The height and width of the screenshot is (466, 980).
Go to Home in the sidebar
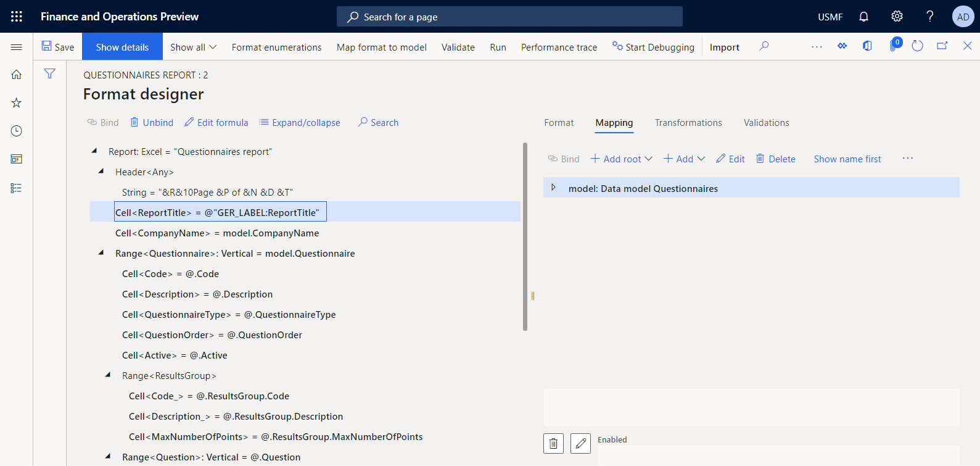tap(17, 75)
